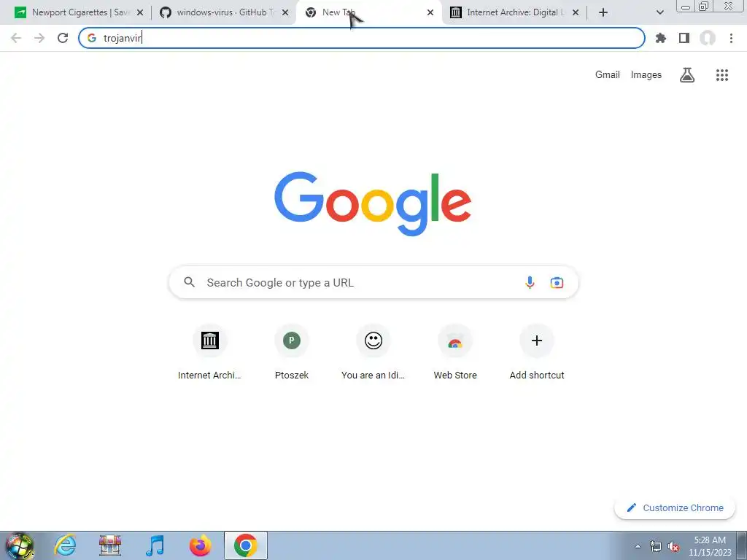Image resolution: width=747 pixels, height=560 pixels.
Task: Open the Extensions puzzle icon
Action: 660,38
